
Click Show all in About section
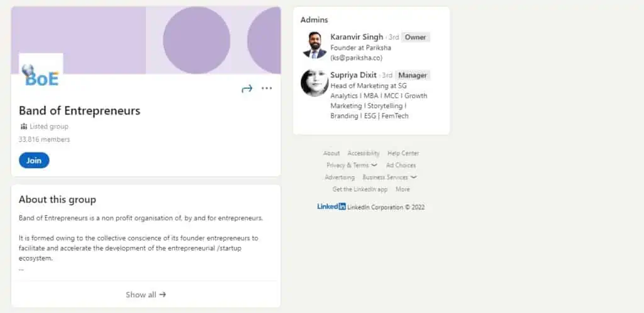[146, 294]
